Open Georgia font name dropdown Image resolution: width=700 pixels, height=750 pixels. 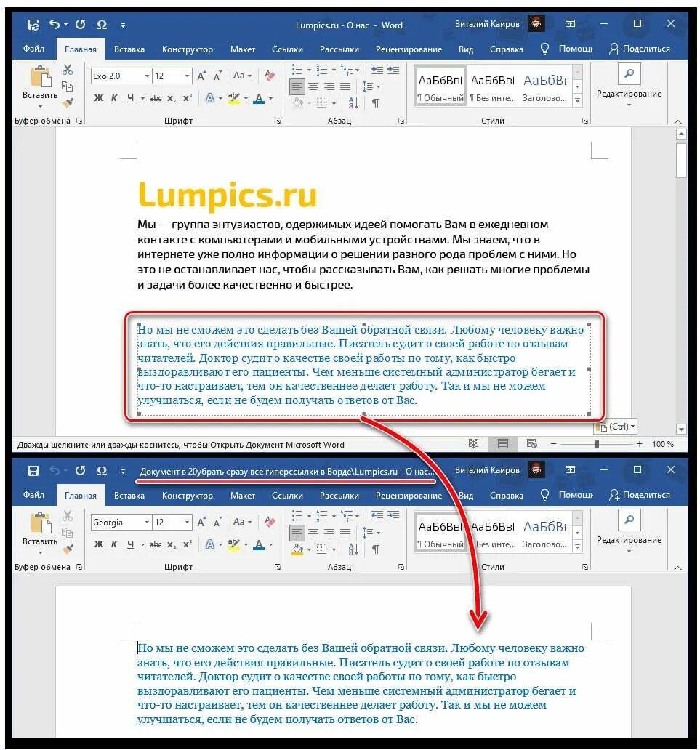pos(147,523)
